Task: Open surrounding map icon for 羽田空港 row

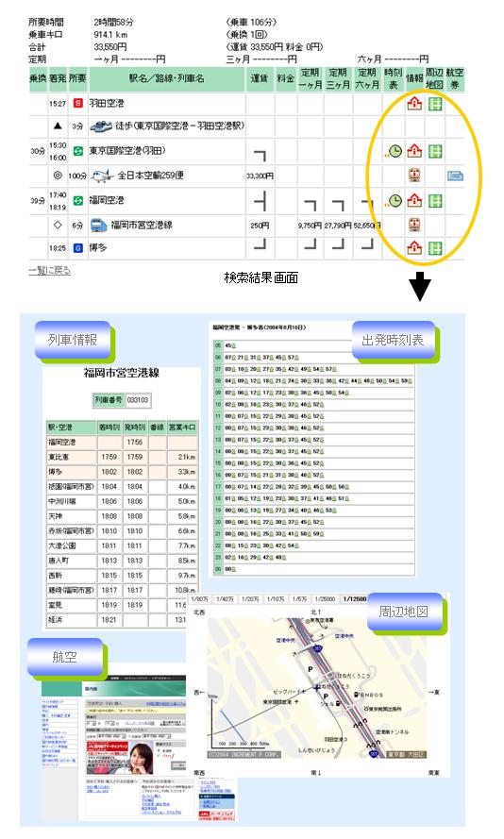Action: click(435, 104)
